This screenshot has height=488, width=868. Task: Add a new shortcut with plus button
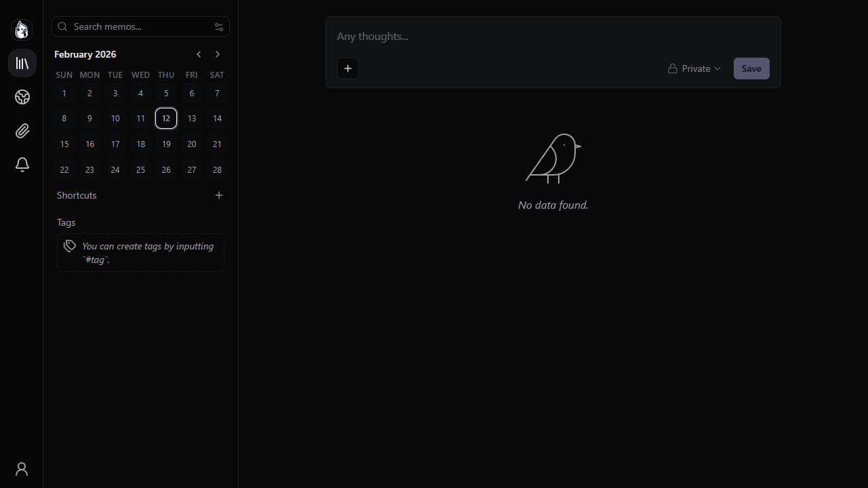click(218, 195)
